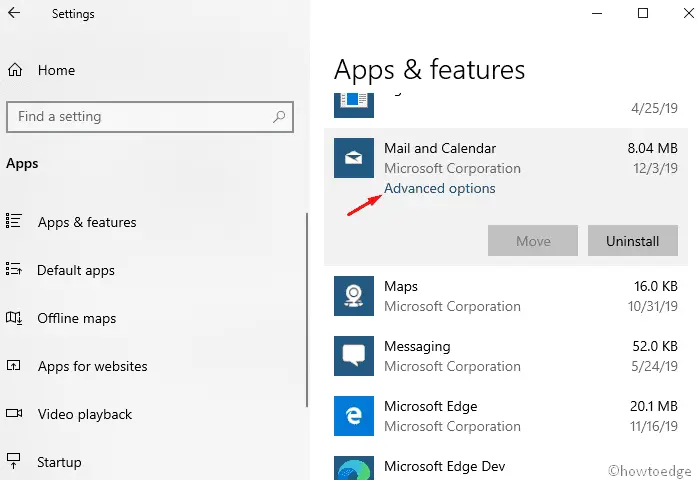
Task: Click the Default apps icon
Action: click(x=13, y=269)
